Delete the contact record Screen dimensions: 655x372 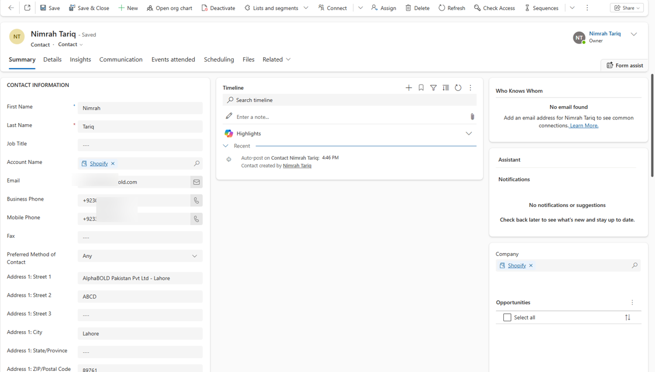pyautogui.click(x=417, y=8)
